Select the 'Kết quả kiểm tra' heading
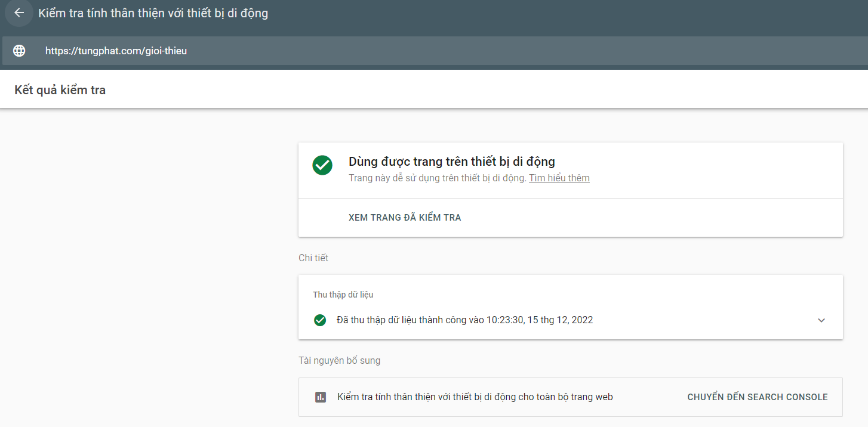Screen dimensions: 868x427 coord(60,91)
